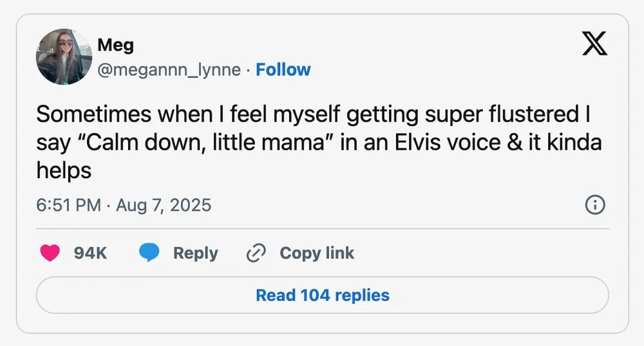Image resolution: width=644 pixels, height=346 pixels.
Task: Open the @megannn_lynne handle link
Action: (x=169, y=69)
